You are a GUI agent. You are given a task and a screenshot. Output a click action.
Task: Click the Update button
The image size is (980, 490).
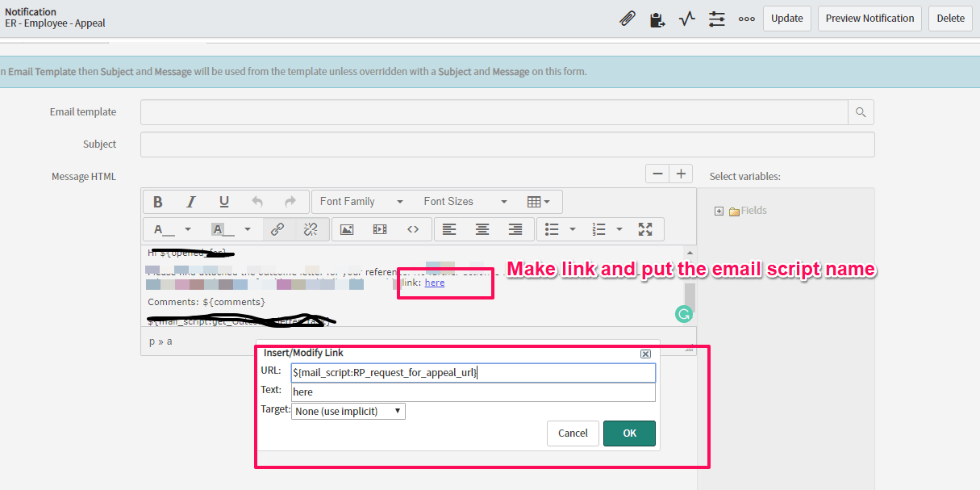point(787,19)
